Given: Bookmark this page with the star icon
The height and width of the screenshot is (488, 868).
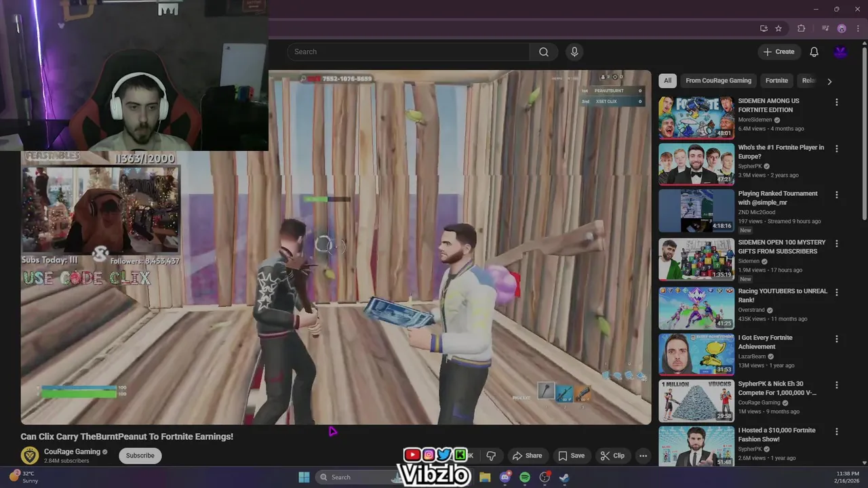Looking at the screenshot, I should (778, 28).
